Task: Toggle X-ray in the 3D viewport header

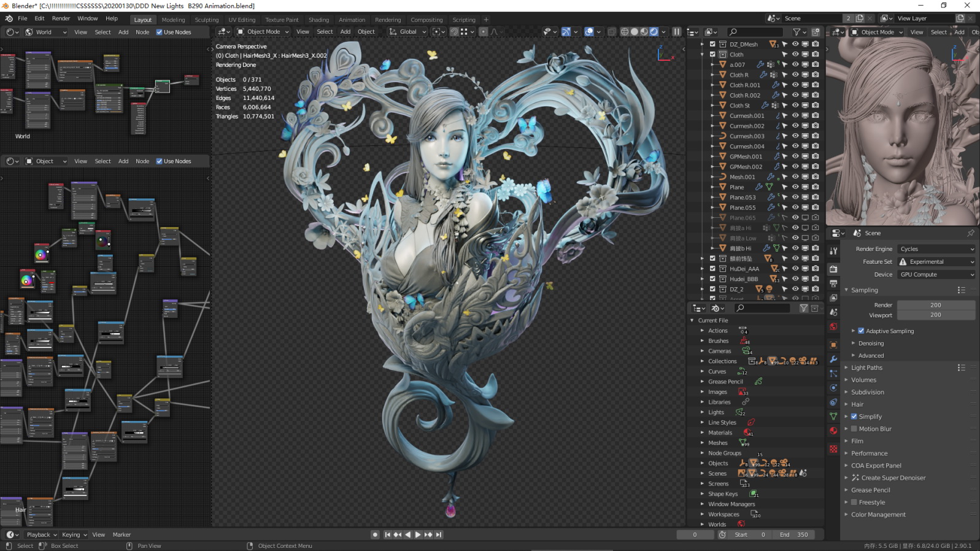Action: 612,32
